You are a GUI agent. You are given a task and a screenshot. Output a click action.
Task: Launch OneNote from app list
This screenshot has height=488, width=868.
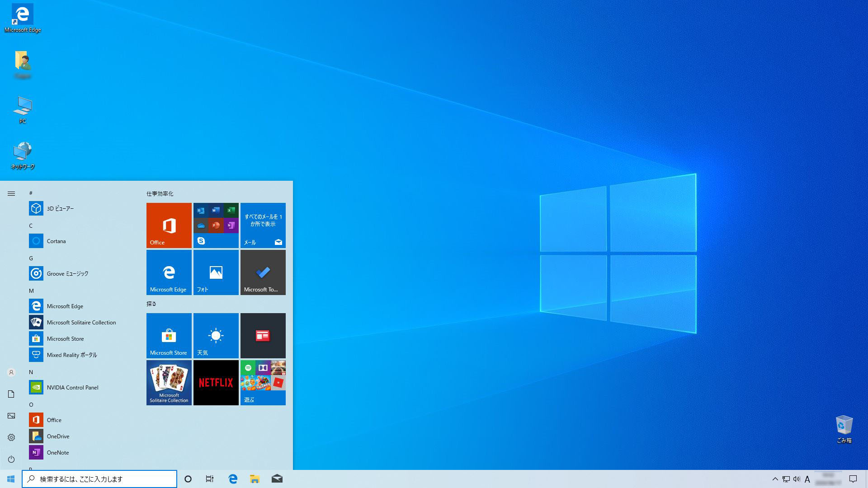[x=81, y=452]
